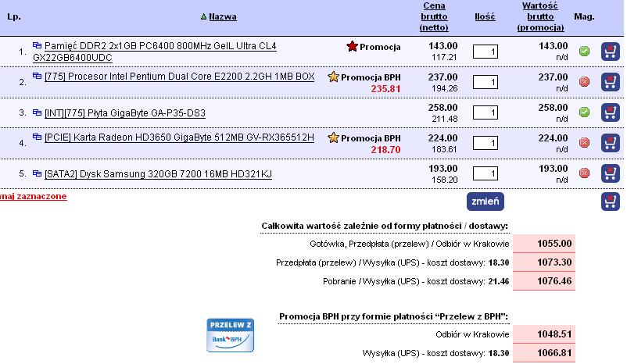
Task: Click green availability icon for Płyta GigaByte row
Action: (x=584, y=112)
